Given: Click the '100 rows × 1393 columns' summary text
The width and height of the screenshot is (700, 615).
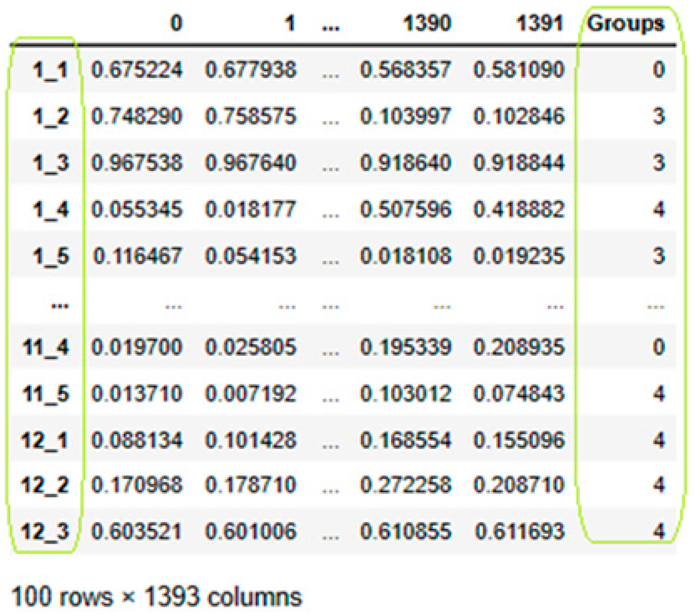Looking at the screenshot, I should click(157, 596).
